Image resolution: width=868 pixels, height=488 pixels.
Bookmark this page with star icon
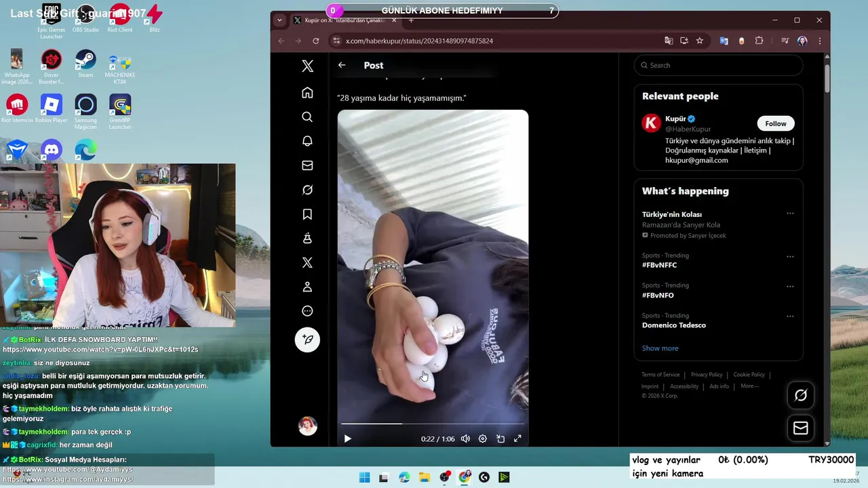(x=699, y=41)
